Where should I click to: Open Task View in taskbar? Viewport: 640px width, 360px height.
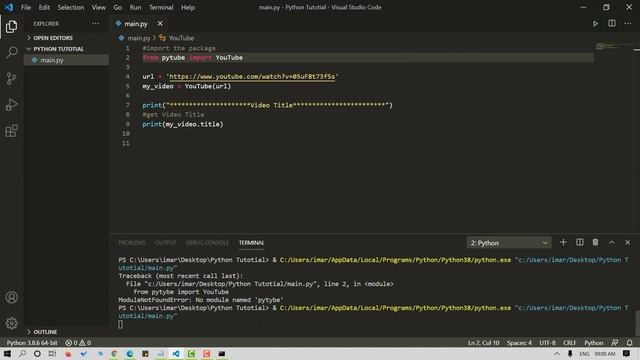coord(52,354)
